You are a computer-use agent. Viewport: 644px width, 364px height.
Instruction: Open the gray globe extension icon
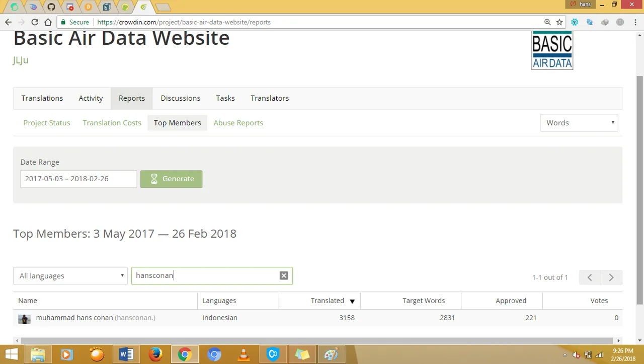tap(620, 22)
